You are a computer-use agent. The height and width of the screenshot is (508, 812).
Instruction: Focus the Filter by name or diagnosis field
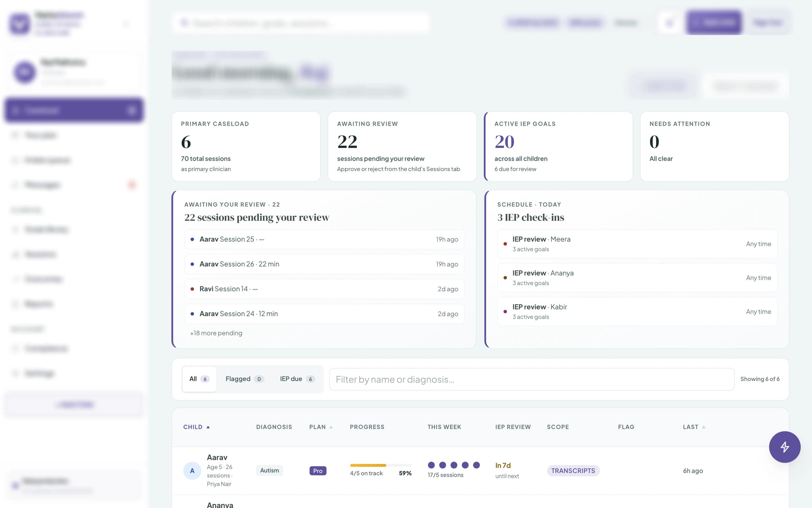pos(532,379)
